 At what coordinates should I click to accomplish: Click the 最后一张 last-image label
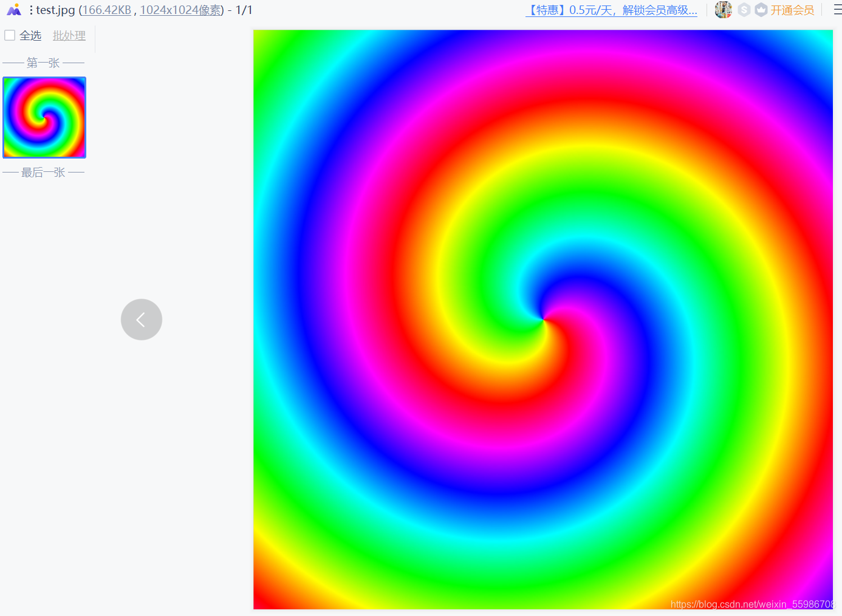coord(43,173)
